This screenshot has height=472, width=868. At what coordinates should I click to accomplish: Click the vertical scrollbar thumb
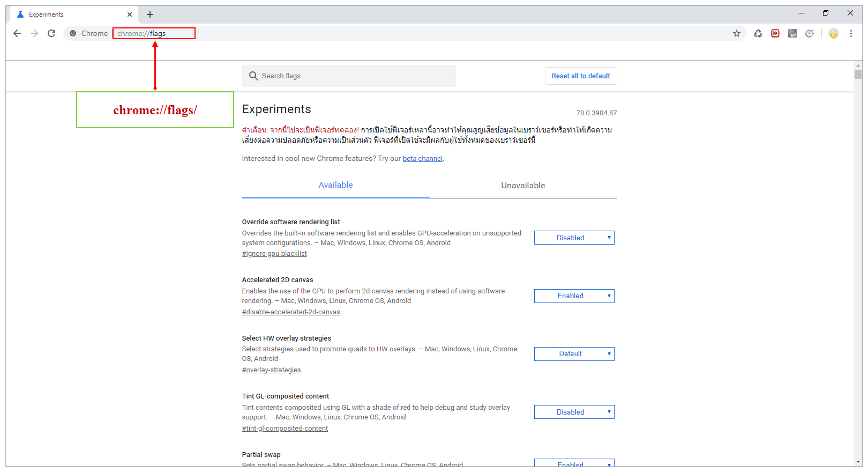click(858, 75)
